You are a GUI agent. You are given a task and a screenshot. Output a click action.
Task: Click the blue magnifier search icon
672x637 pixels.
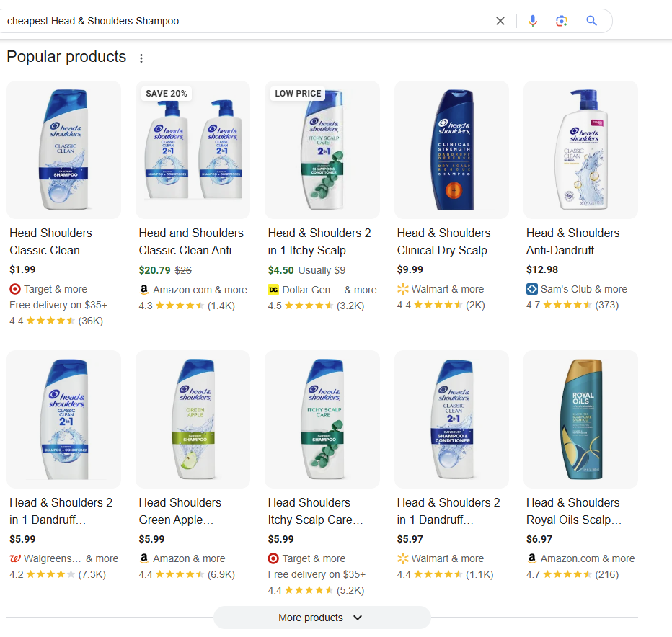point(592,21)
